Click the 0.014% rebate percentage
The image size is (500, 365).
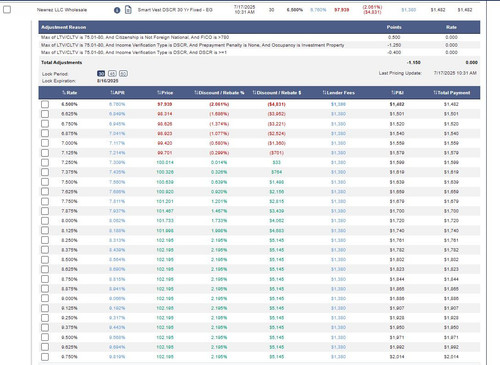pos(219,162)
